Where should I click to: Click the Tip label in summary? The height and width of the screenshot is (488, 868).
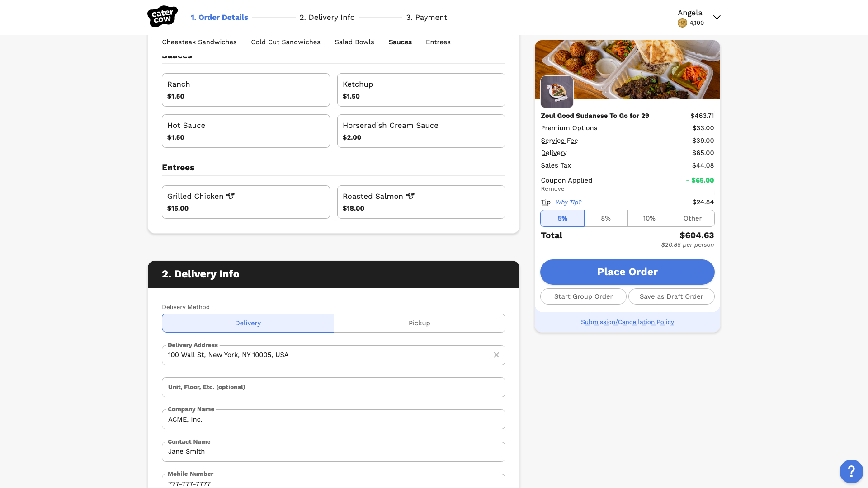pos(546,202)
